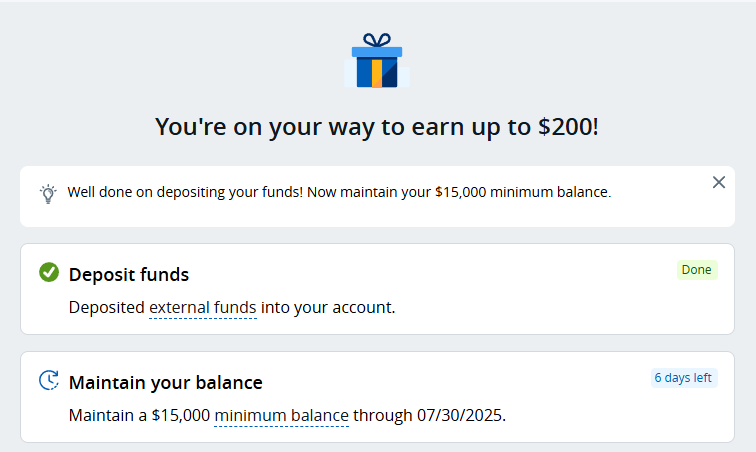The width and height of the screenshot is (756, 452).
Task: Click the yellow ribbon on the gift
Action: tap(377, 73)
